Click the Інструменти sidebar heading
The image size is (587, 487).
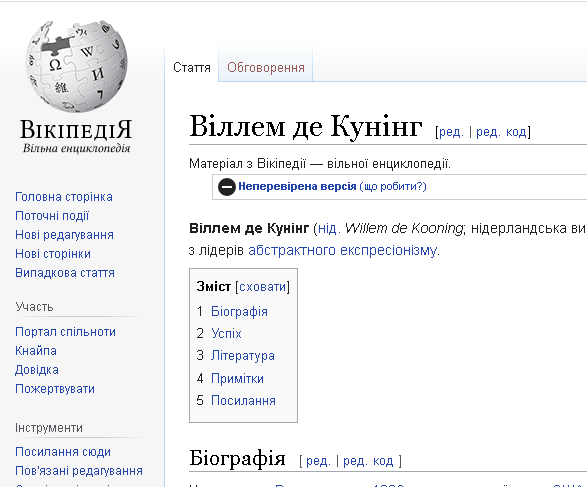(49, 428)
